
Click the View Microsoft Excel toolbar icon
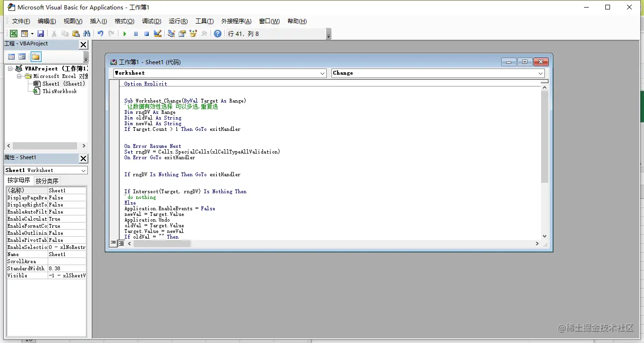(14, 34)
